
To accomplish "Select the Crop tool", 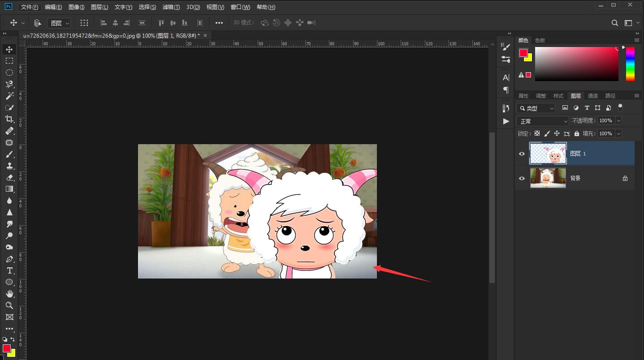I will 9,119.
